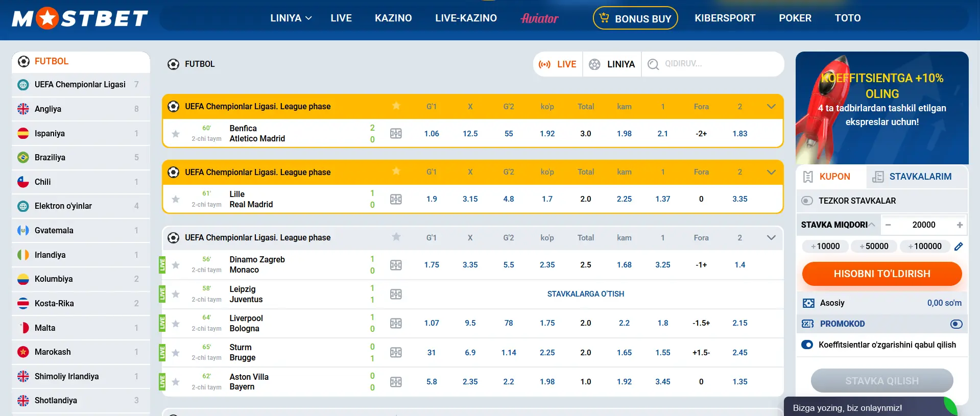Open KAZINO in top navigation
The image size is (980, 416).
coord(393,18)
